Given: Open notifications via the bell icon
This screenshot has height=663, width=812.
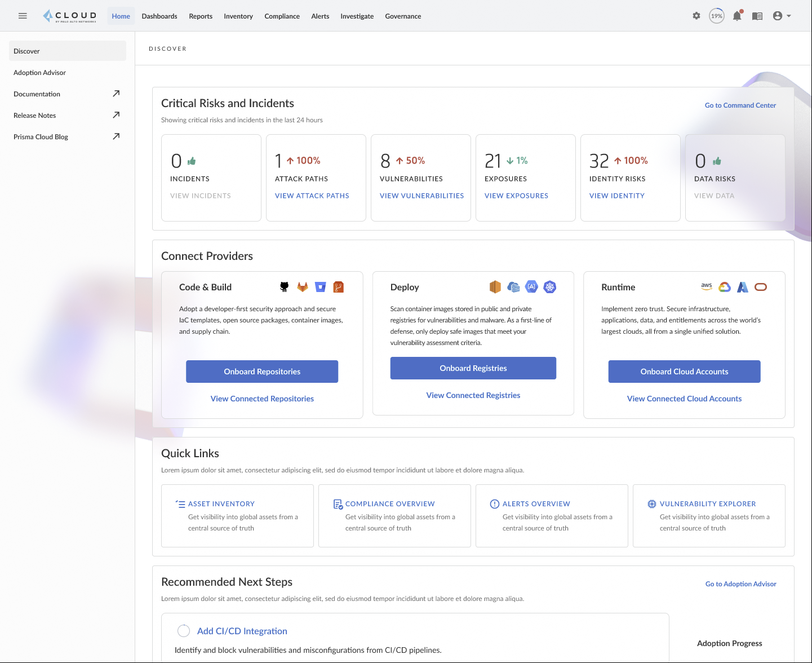Looking at the screenshot, I should tap(736, 16).
